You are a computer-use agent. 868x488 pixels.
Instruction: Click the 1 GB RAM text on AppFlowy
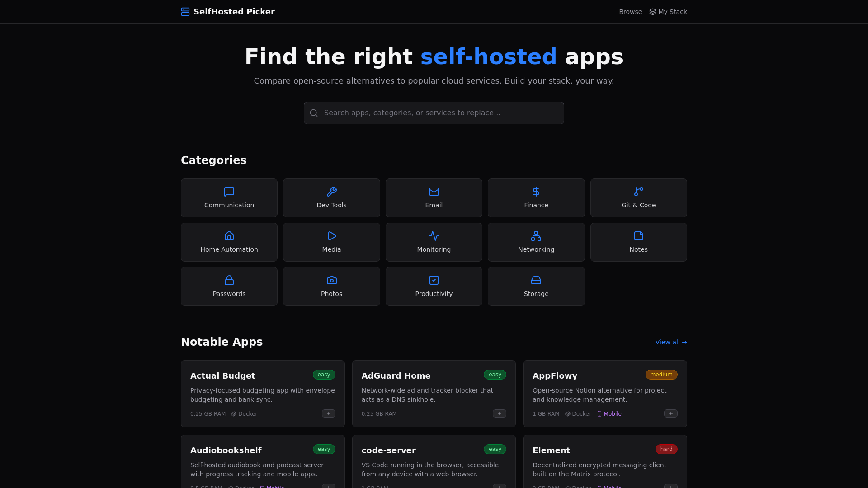pos(546,414)
